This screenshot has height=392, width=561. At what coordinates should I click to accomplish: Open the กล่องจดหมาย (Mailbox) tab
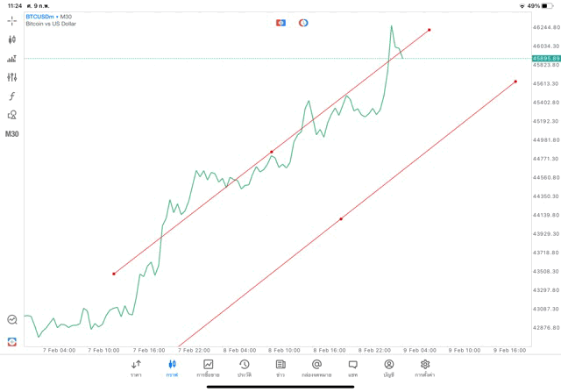coord(316,367)
